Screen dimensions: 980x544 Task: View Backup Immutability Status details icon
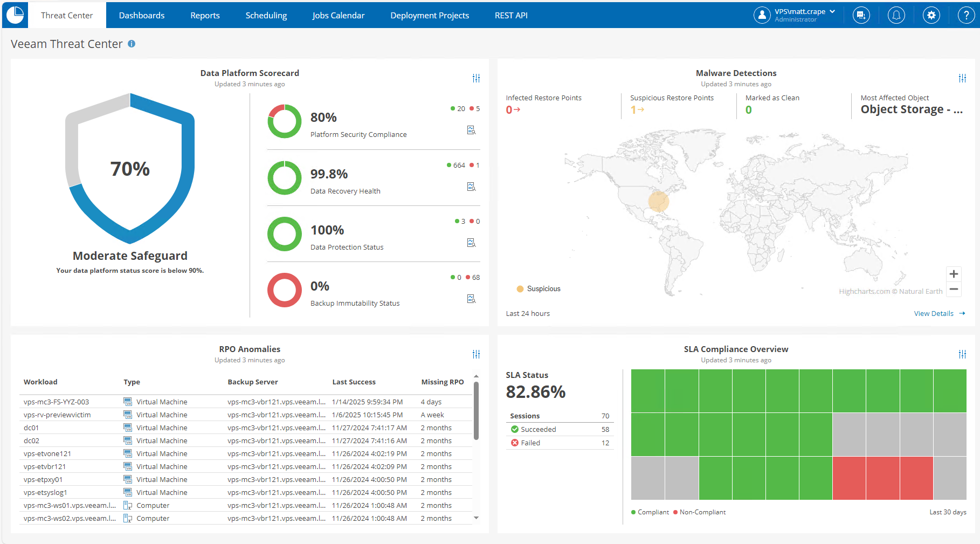pos(471,299)
